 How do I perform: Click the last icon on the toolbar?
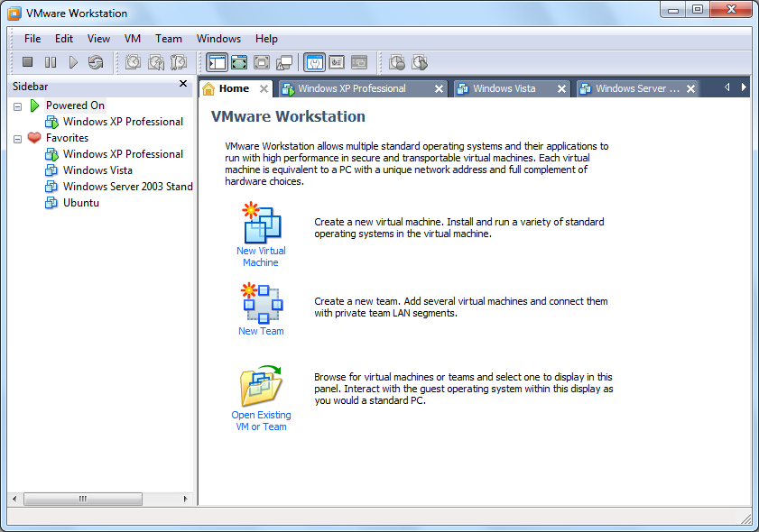click(x=420, y=62)
